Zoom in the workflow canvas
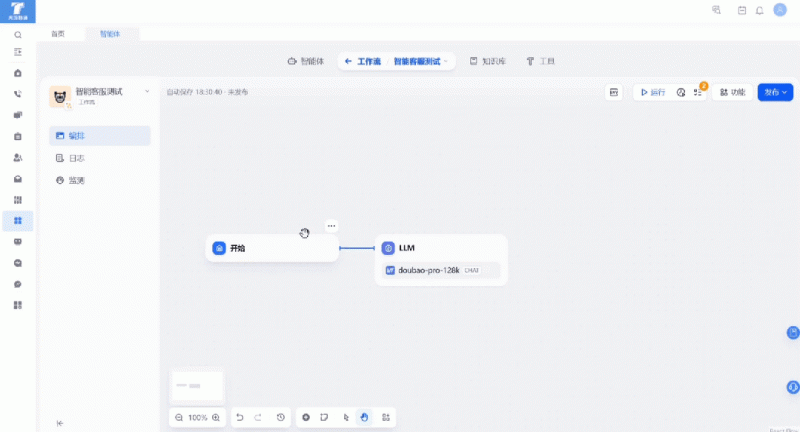The image size is (800, 432). pos(216,417)
